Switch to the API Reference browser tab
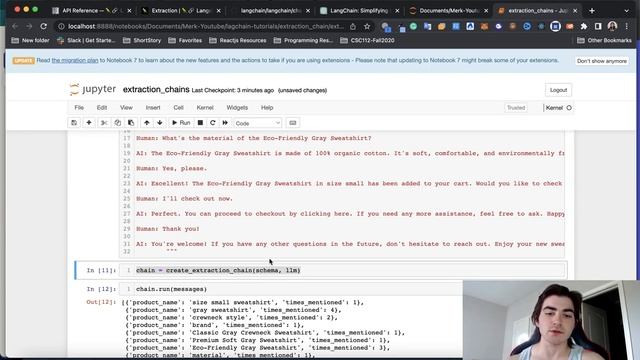Screen dimensions: 640x360 tap(91, 11)
